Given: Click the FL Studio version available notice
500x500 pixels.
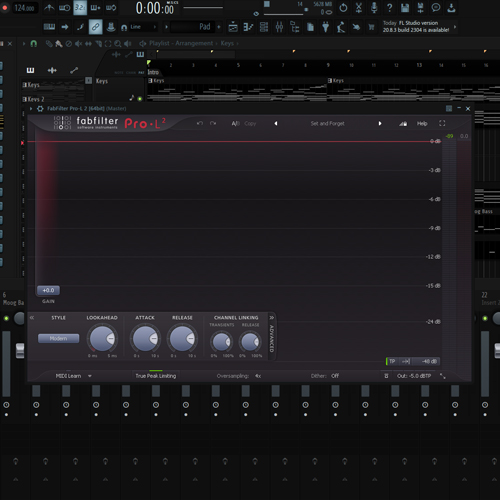Looking at the screenshot, I should [x=415, y=26].
